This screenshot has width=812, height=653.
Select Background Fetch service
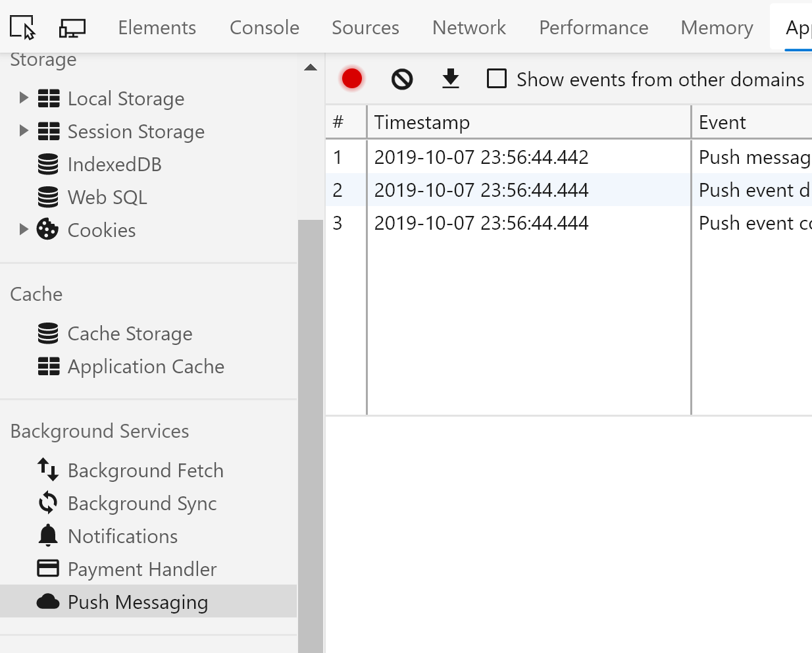[x=145, y=470]
